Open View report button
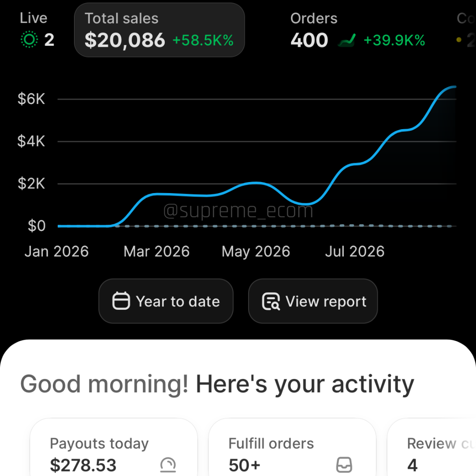 click(x=313, y=301)
